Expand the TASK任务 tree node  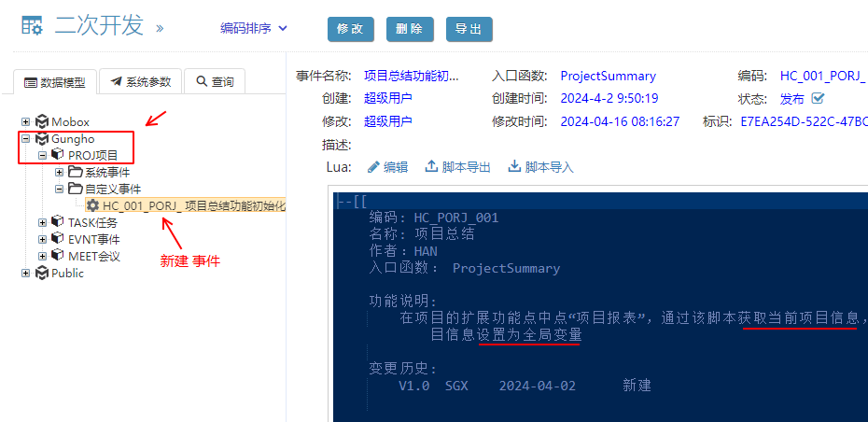tap(42, 222)
